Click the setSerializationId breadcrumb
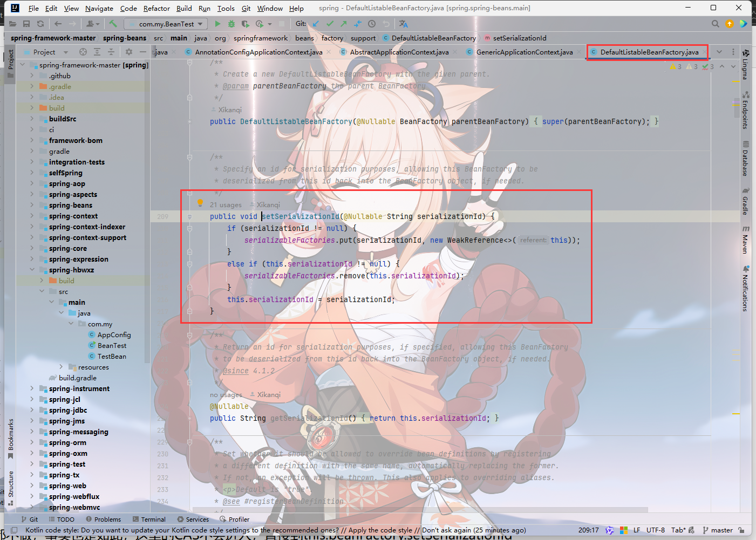The height and width of the screenshot is (540, 756). point(515,38)
